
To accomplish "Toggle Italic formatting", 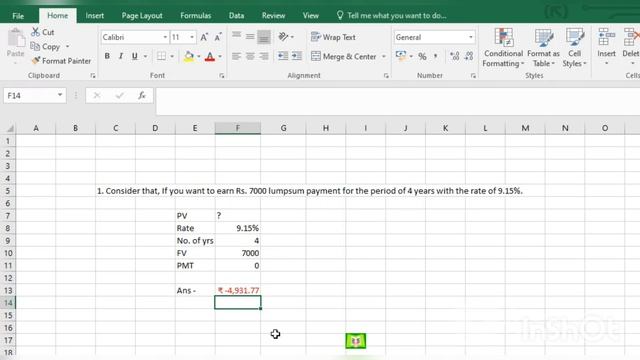I will point(121,56).
